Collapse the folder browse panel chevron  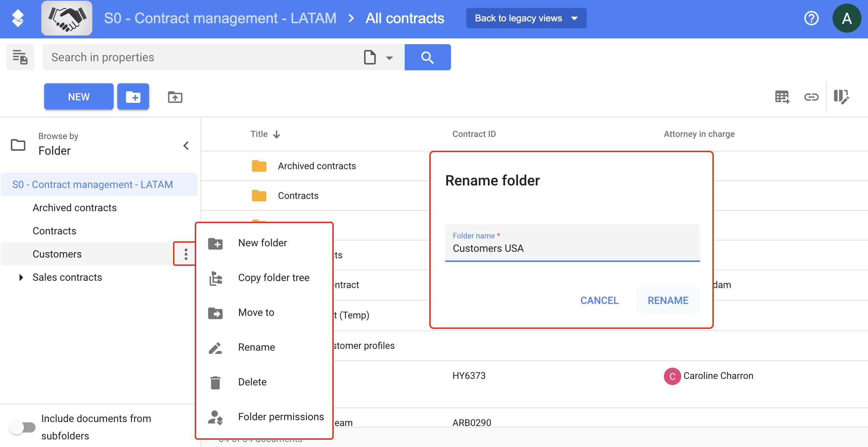click(x=186, y=146)
